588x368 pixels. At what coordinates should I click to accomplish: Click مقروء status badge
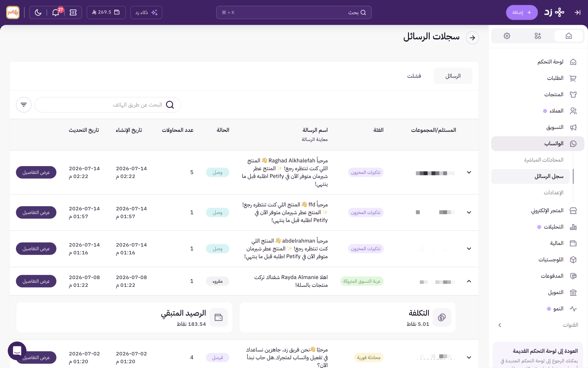pos(218,281)
